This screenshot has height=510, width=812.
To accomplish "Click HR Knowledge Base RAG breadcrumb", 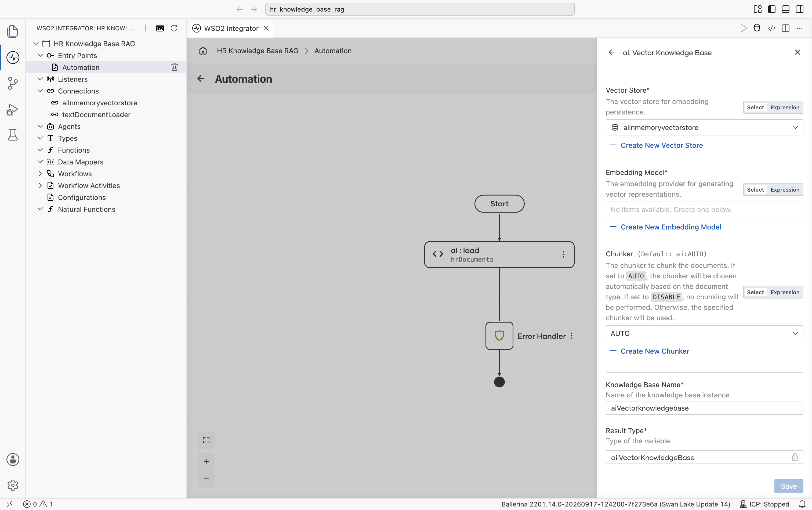I will [258, 51].
